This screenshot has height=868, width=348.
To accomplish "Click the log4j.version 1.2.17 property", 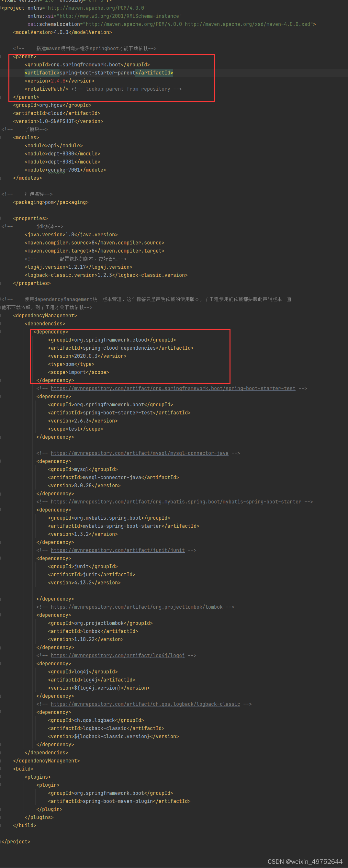I will pos(78,267).
